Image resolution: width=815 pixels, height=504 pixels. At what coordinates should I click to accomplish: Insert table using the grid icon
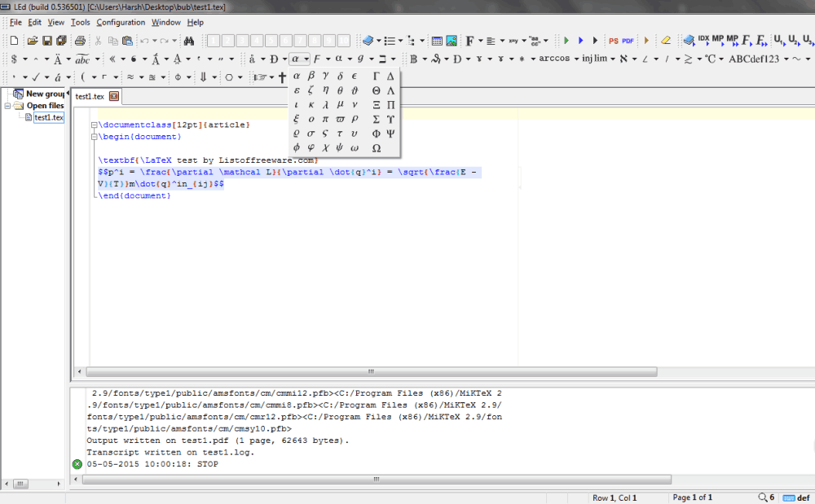click(437, 41)
